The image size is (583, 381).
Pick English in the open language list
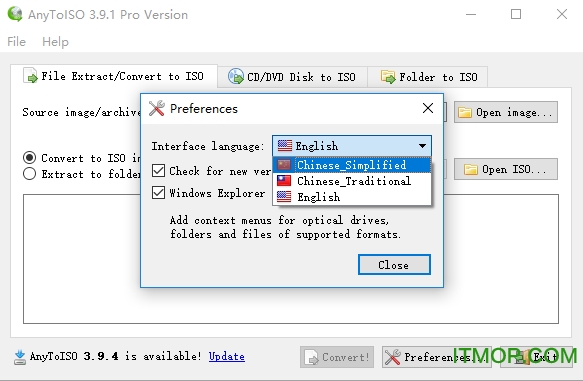pos(352,197)
